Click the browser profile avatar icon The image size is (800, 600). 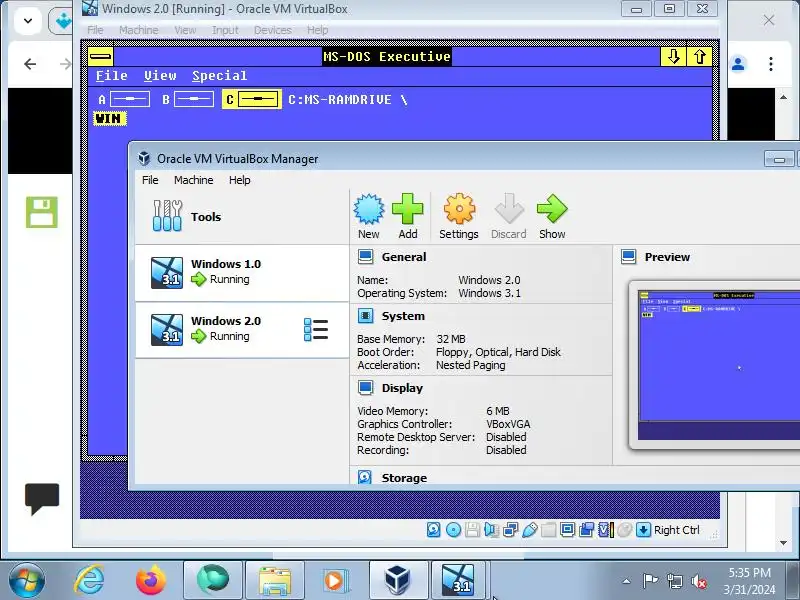tap(738, 64)
